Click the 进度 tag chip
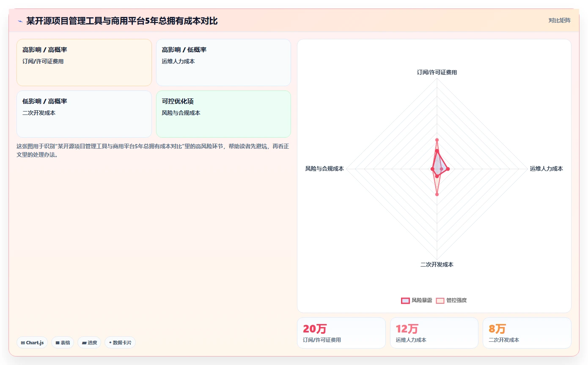Image resolution: width=588 pixels, height=365 pixels. click(x=89, y=343)
